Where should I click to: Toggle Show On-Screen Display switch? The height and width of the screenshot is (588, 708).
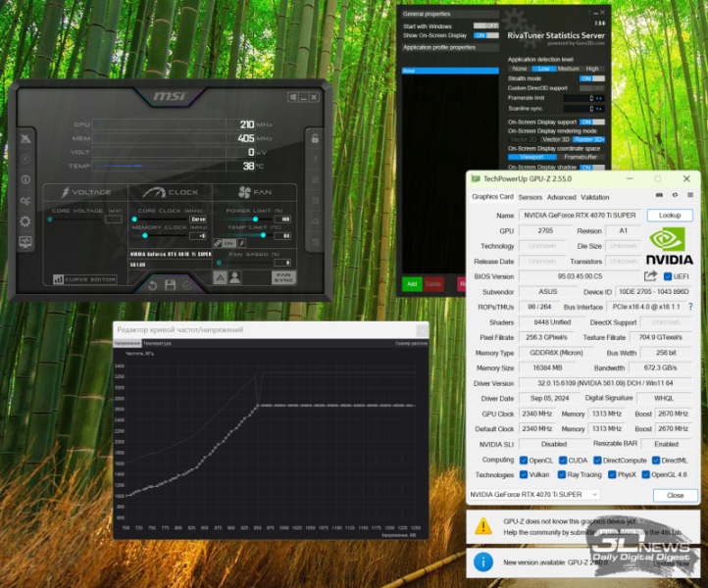(x=485, y=35)
